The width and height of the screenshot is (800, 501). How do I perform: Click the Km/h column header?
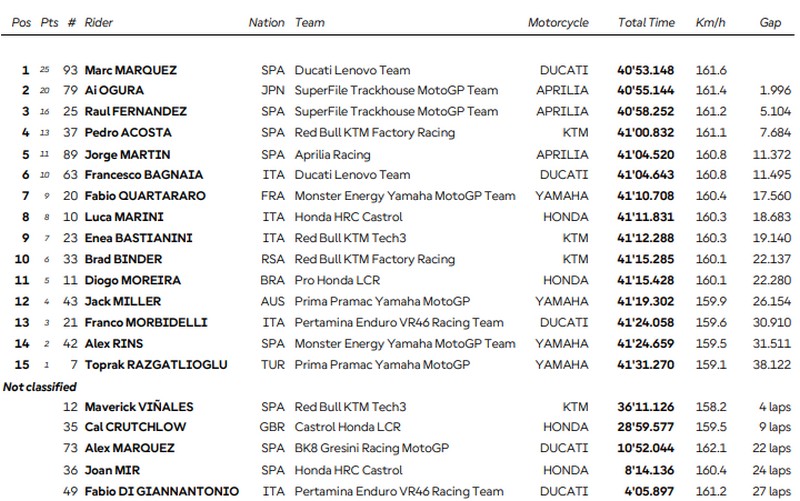coord(710,22)
